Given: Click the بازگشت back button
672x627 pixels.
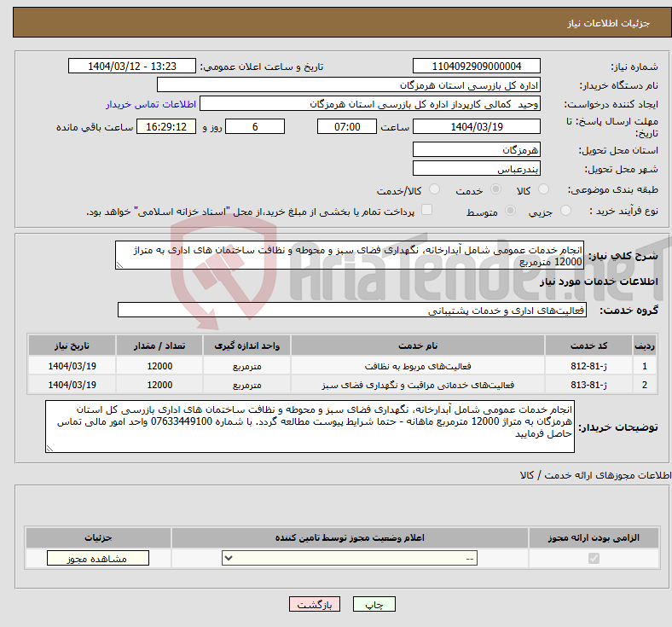Looking at the screenshot, I should click(x=315, y=604).
